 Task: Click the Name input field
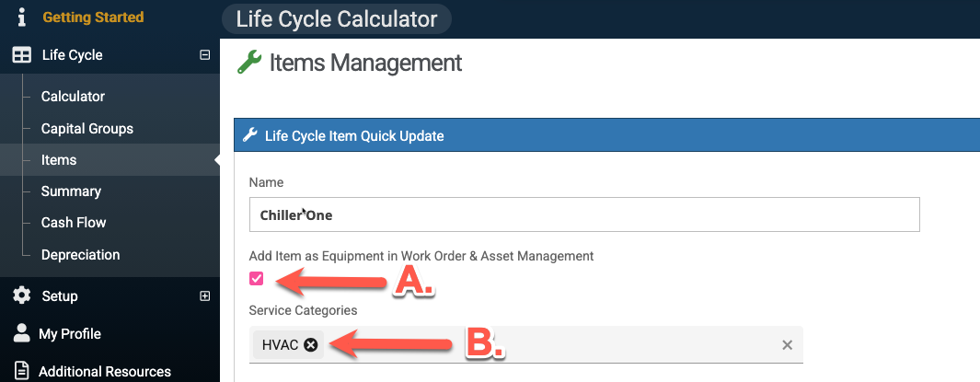coord(584,214)
